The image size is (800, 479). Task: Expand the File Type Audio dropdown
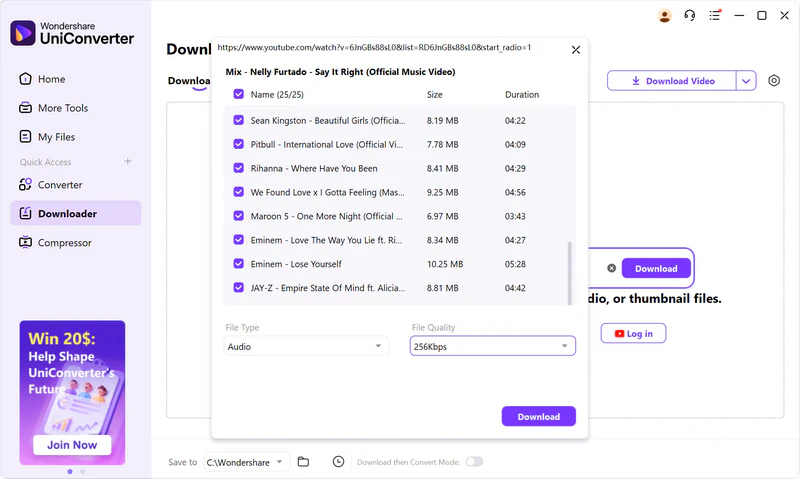point(307,346)
